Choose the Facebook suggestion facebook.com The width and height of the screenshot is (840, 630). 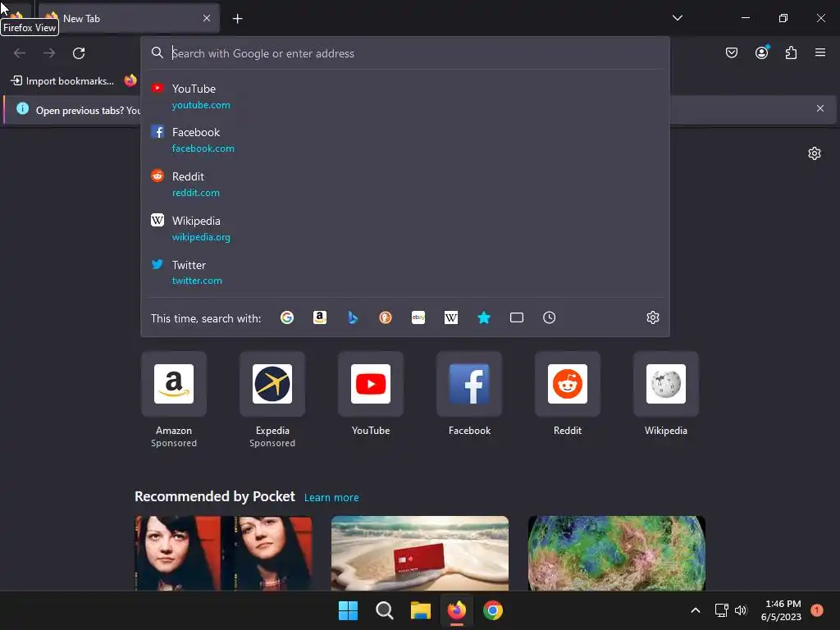click(x=405, y=139)
